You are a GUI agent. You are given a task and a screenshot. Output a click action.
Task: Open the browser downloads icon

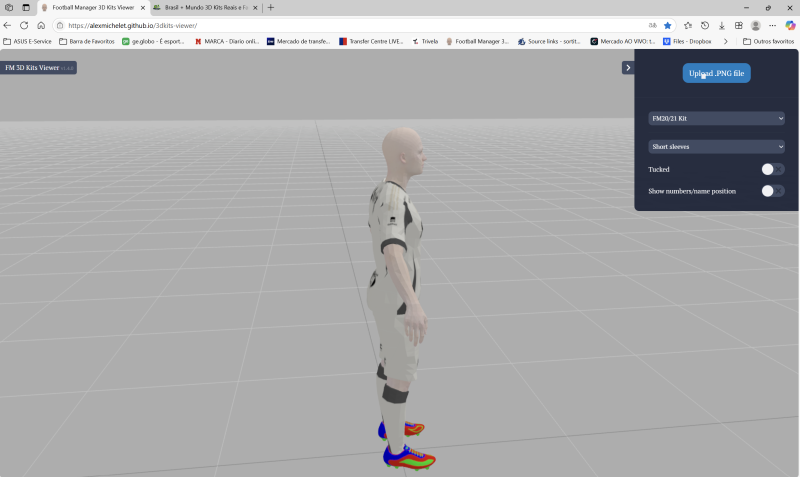[x=722, y=25]
